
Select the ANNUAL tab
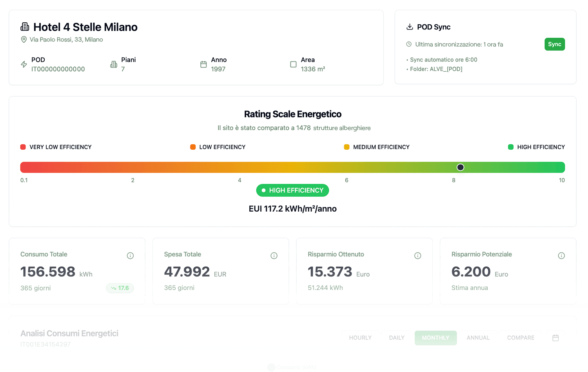(x=478, y=338)
